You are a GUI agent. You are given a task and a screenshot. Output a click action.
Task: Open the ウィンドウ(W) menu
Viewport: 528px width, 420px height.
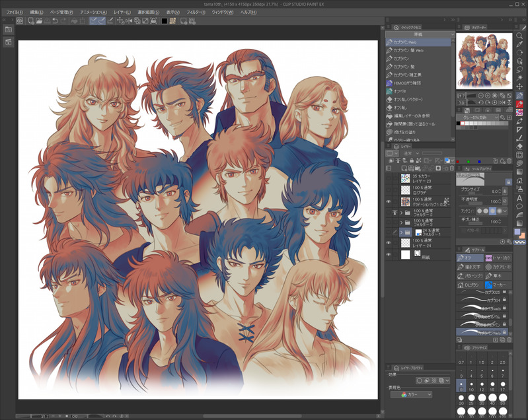coord(223,12)
